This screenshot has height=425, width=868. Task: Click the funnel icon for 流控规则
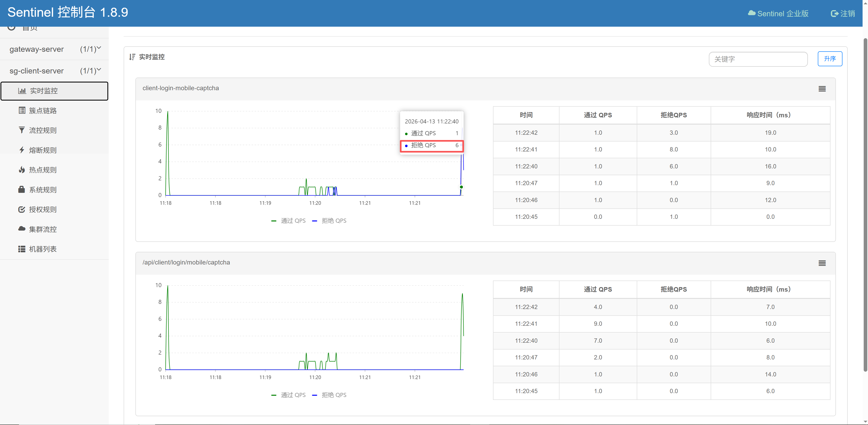pos(22,130)
